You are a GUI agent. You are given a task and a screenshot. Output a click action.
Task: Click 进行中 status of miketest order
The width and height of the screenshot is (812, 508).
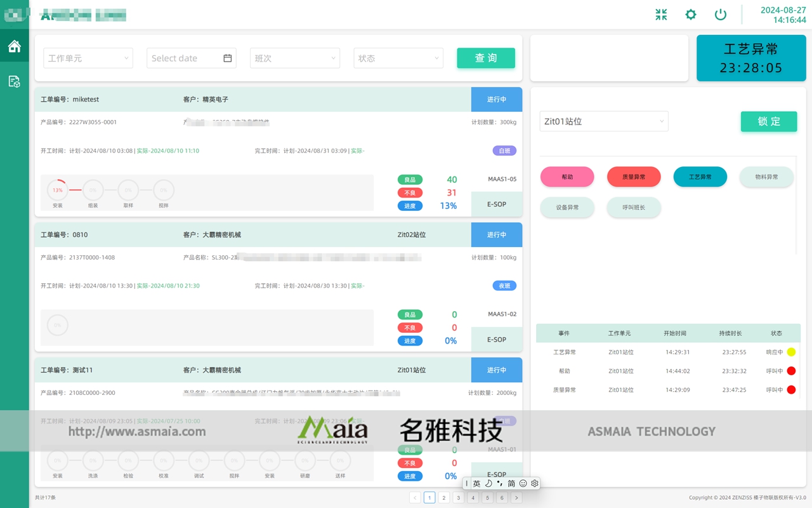click(497, 100)
